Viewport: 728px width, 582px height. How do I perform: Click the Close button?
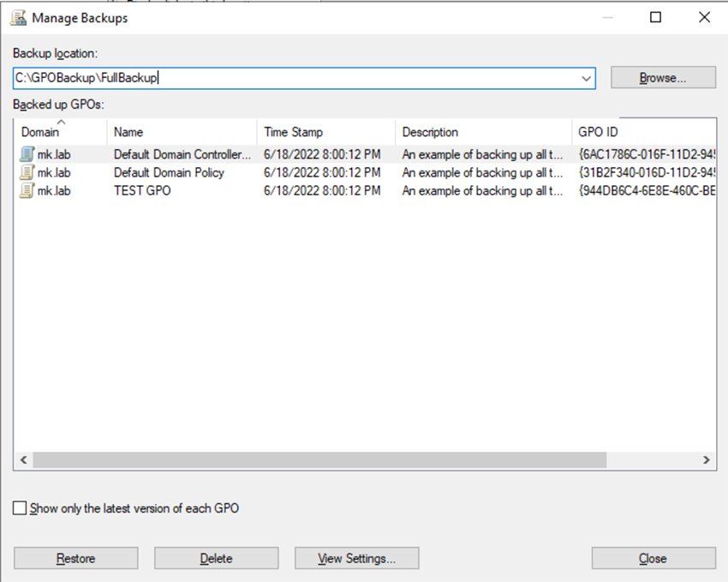tap(653, 557)
